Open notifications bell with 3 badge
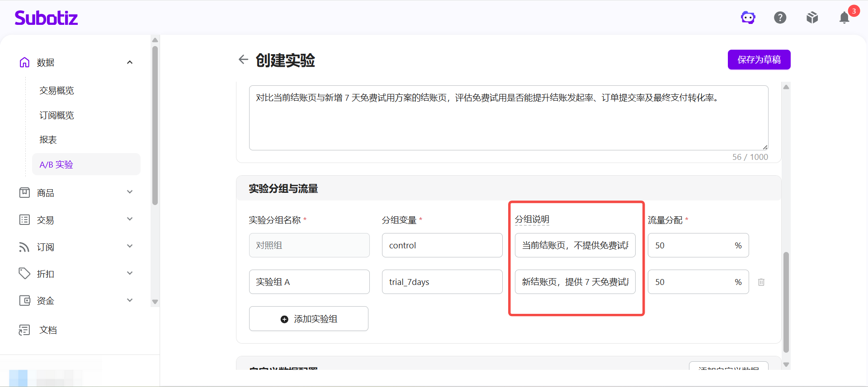 [844, 18]
